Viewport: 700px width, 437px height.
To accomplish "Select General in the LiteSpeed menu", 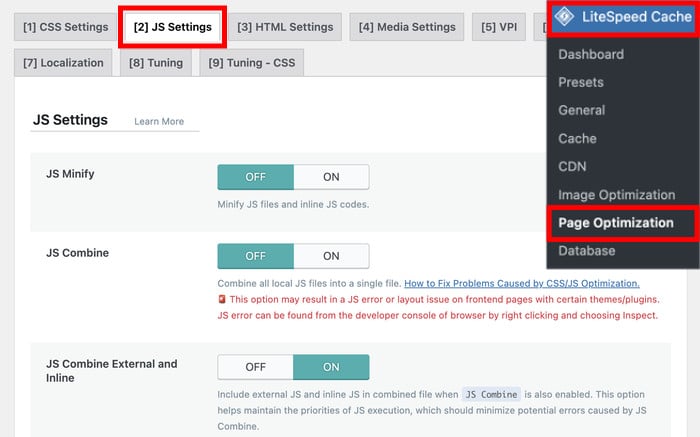I will [582, 110].
